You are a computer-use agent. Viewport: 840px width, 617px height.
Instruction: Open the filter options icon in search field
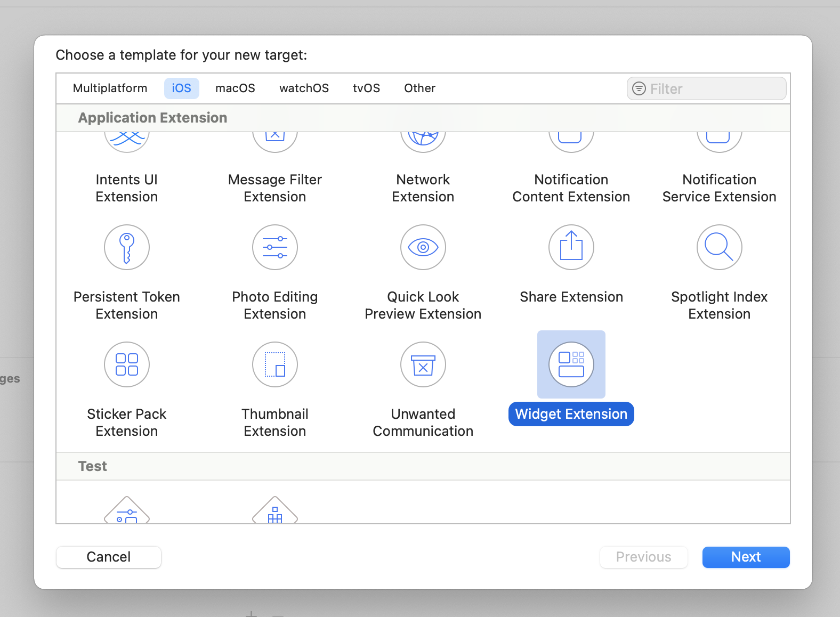[x=639, y=88]
